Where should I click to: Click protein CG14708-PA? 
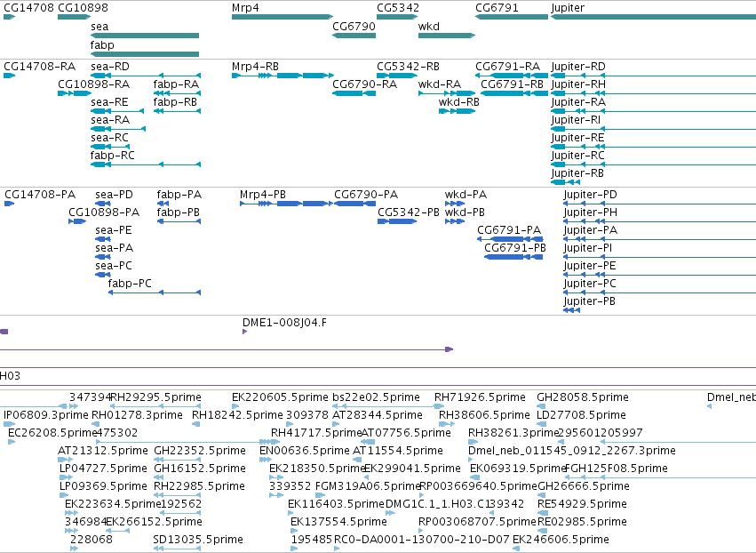[x=9, y=204]
